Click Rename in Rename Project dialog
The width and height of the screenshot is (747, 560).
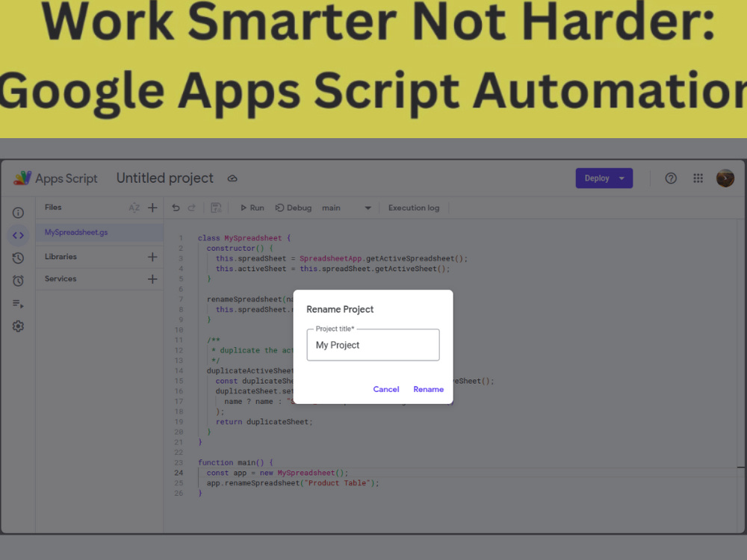click(428, 389)
